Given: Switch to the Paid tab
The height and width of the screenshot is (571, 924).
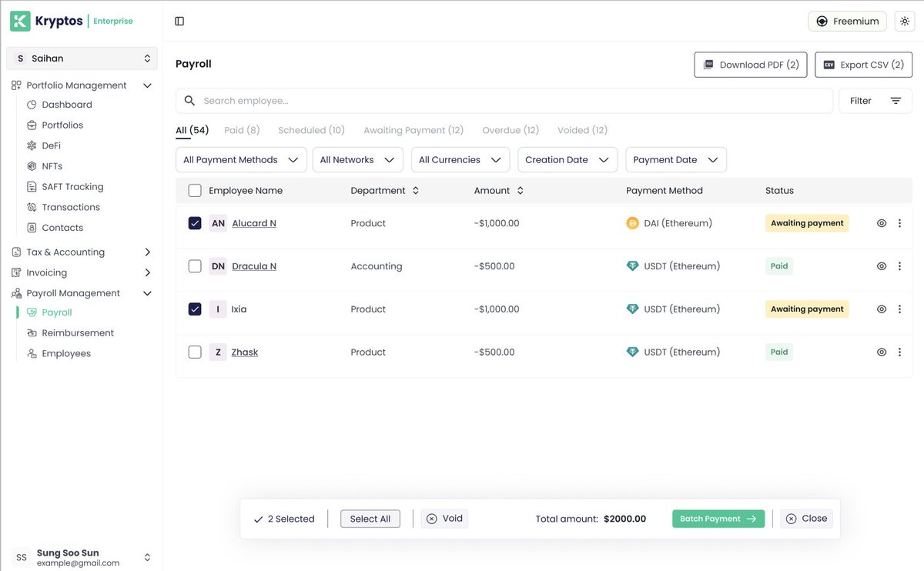Looking at the screenshot, I should [241, 129].
